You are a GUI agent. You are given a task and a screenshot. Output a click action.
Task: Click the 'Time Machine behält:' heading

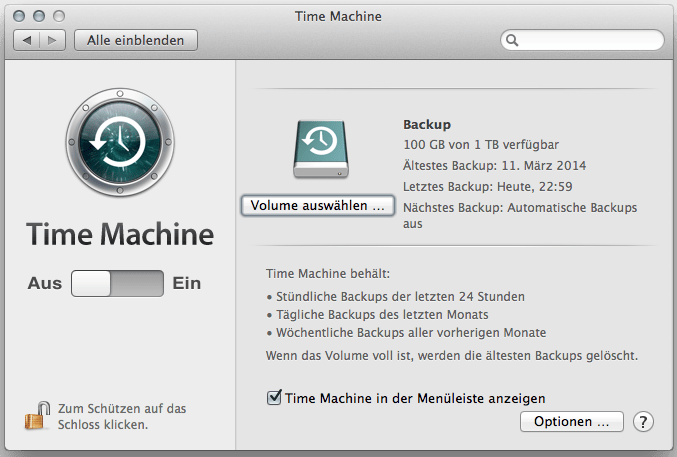328,274
